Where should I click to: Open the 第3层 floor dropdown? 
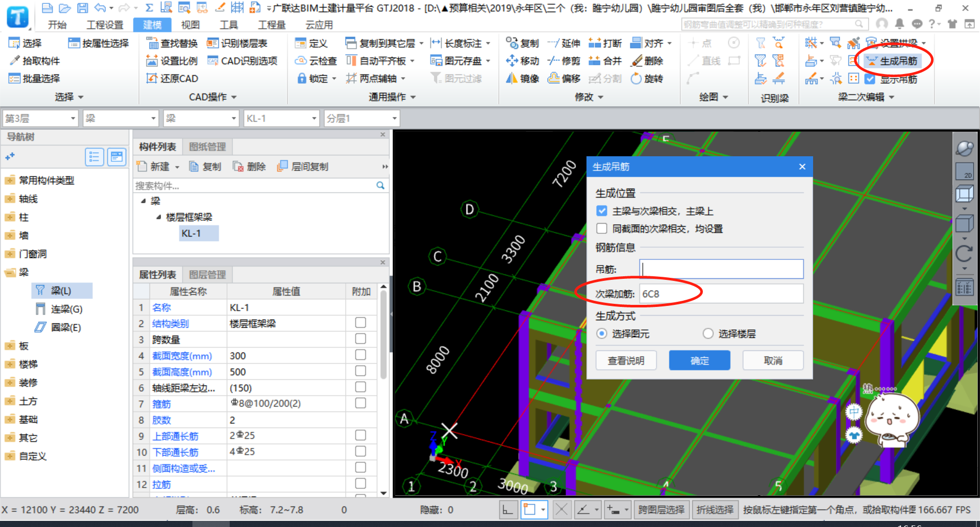coord(40,118)
